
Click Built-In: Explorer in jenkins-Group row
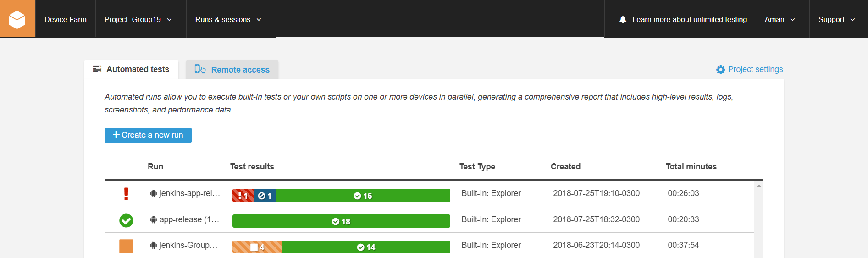coord(491,245)
